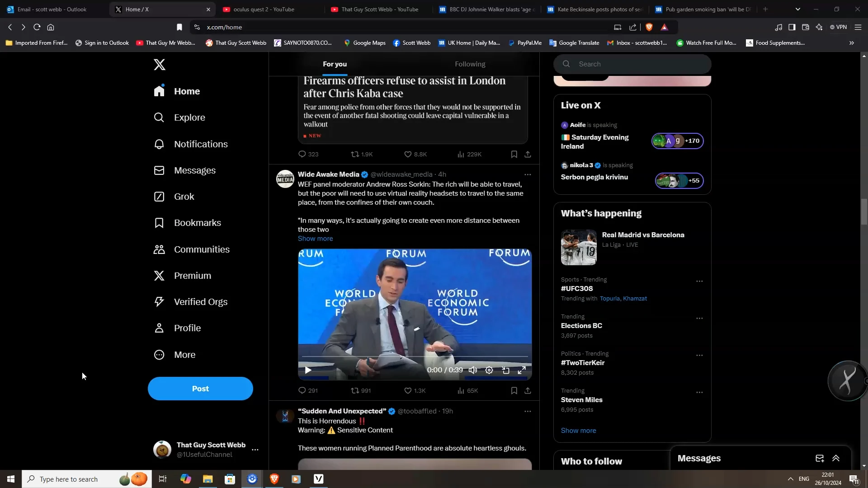Open options for #UFC308 trend
Image resolution: width=868 pixels, height=488 pixels.
699,281
